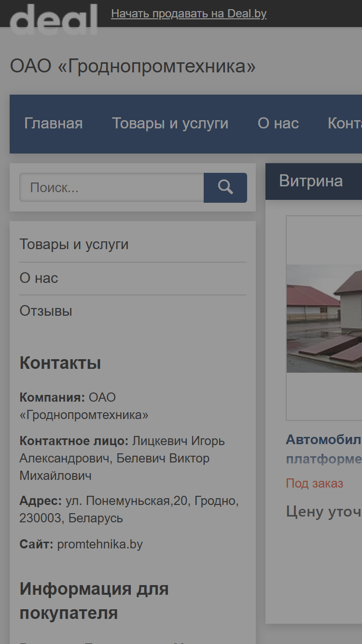Click the Deal logo
The width and height of the screenshot is (362, 644).
pos(54,19)
